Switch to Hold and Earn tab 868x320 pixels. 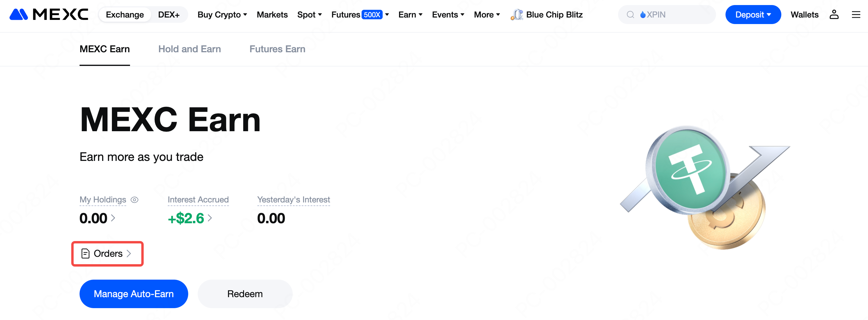click(x=189, y=49)
